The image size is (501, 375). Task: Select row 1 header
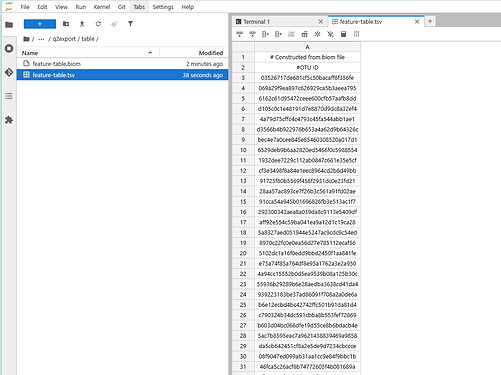pos(243,57)
